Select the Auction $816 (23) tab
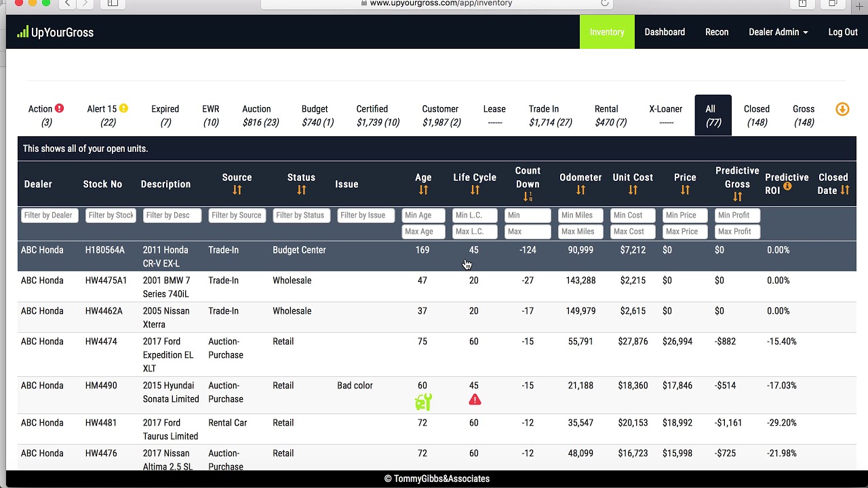Screen dimensions: 868x488 coord(260,115)
